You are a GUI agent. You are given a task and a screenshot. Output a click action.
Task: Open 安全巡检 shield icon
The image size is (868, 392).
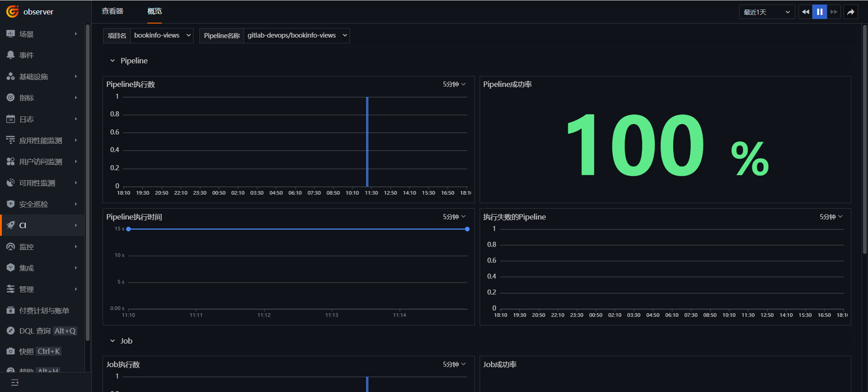click(x=11, y=204)
